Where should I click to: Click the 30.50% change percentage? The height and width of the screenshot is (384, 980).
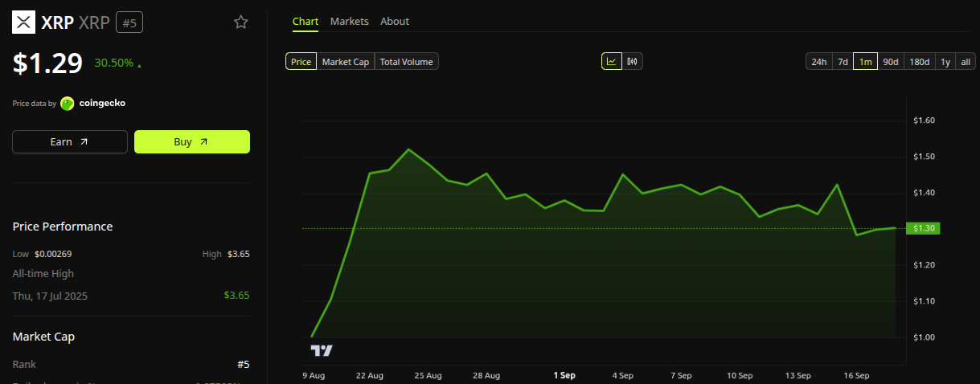(x=114, y=63)
